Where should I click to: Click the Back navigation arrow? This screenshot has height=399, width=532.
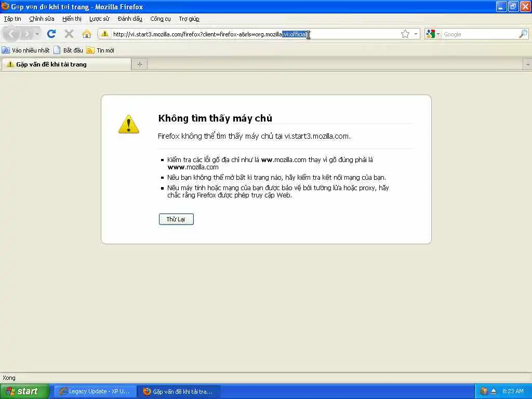(11, 34)
